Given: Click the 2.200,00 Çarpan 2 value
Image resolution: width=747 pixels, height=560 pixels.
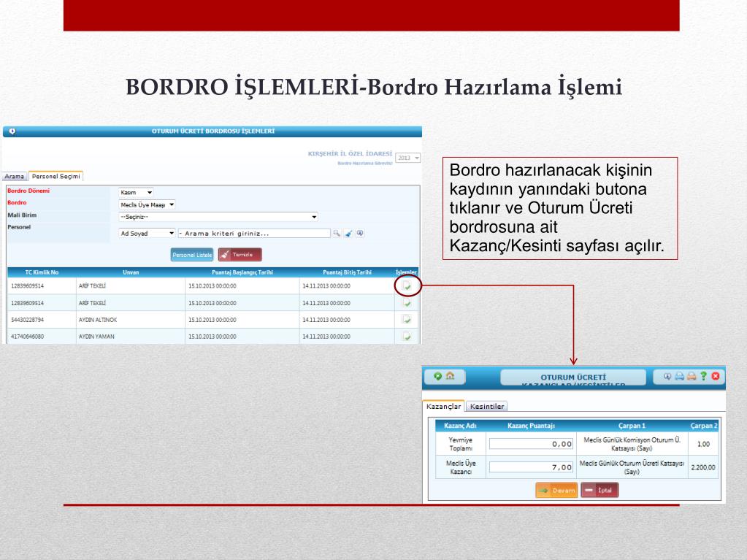Looking at the screenshot, I should tap(703, 467).
